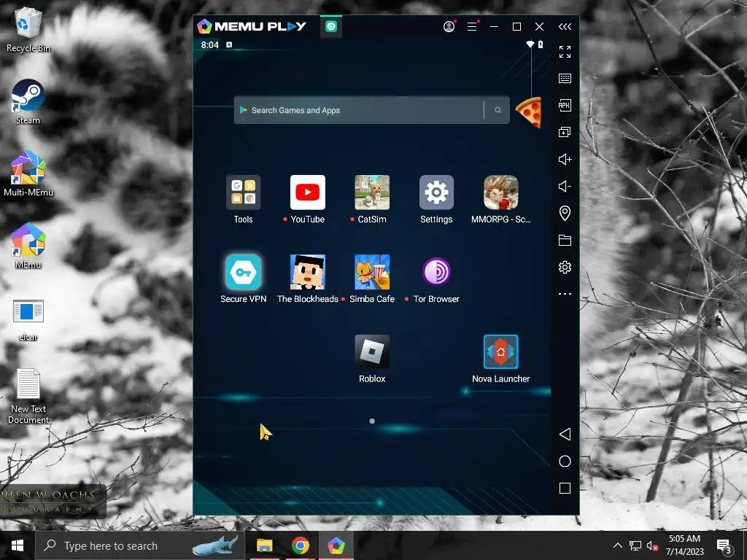Open Simba Cafe game
The height and width of the screenshot is (560, 747).
coord(372,272)
